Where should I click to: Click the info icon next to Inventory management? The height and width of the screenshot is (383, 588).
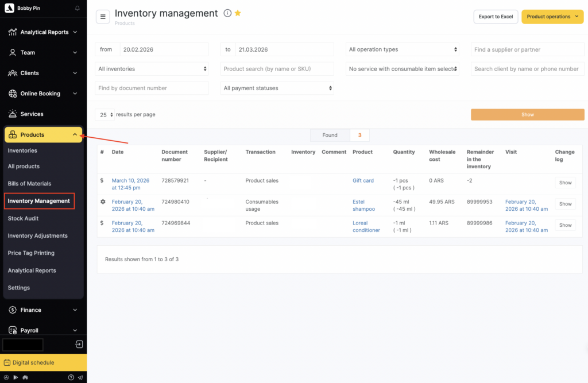227,13
